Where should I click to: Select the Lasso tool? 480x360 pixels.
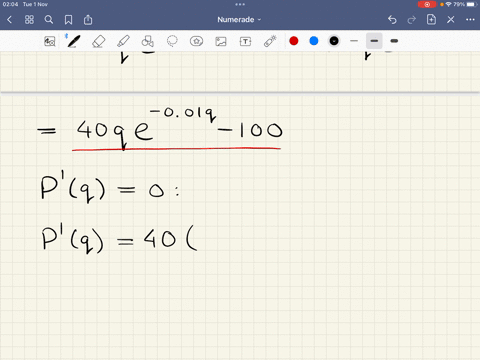[172, 41]
